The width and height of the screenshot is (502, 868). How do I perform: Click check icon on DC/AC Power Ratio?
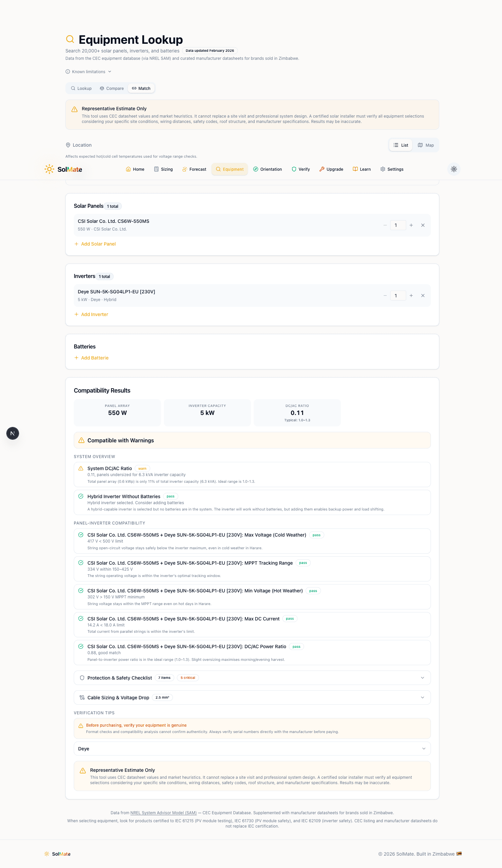(81, 646)
